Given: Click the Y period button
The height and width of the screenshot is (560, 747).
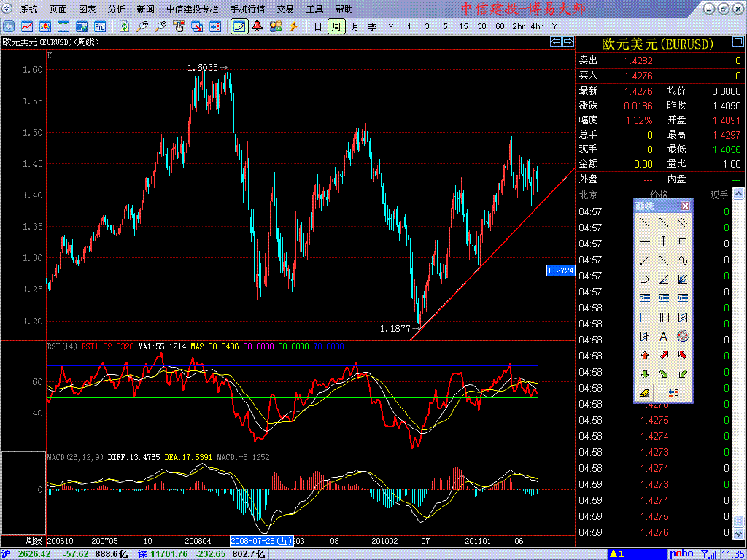Looking at the screenshot, I should click(x=554, y=26).
